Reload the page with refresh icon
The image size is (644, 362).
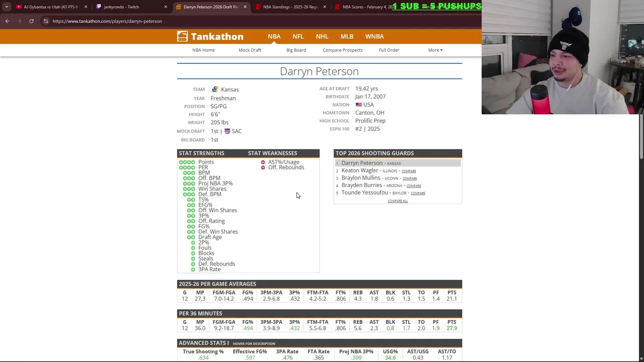coord(31,21)
